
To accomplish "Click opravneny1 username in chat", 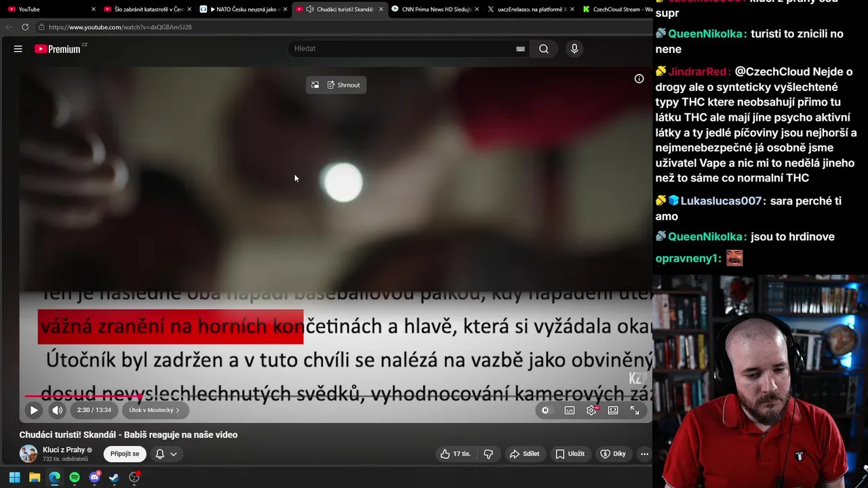I will click(688, 259).
